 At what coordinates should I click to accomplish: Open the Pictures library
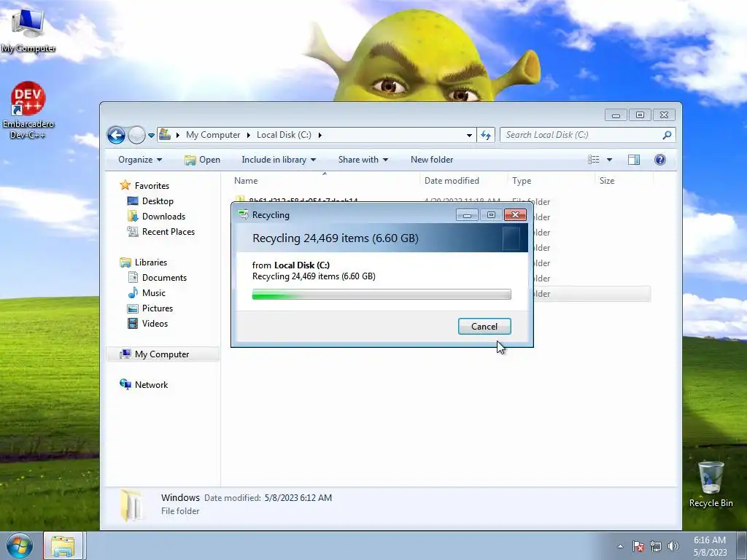(158, 308)
